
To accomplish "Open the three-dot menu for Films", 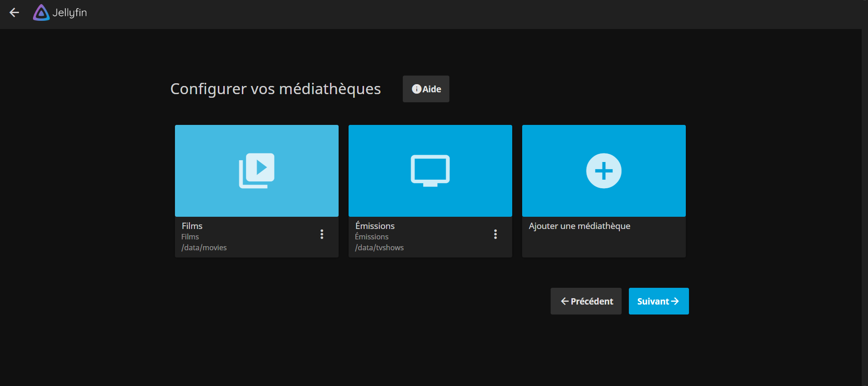I will coord(322,234).
